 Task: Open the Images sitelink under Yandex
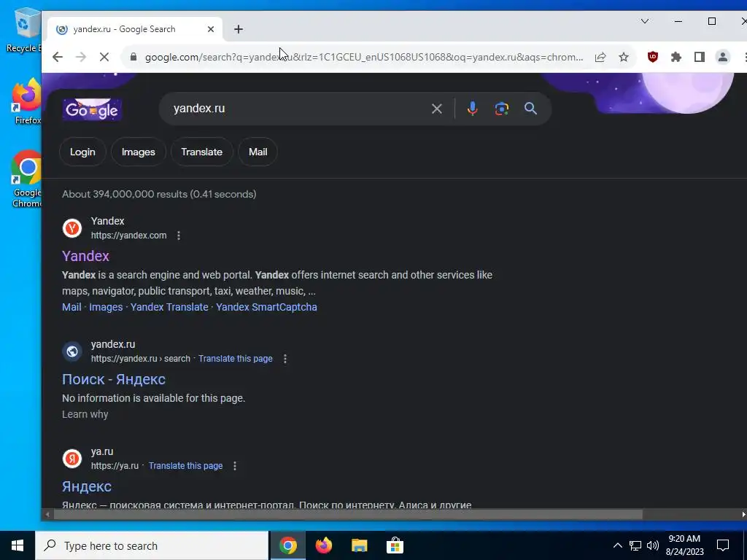click(x=106, y=307)
